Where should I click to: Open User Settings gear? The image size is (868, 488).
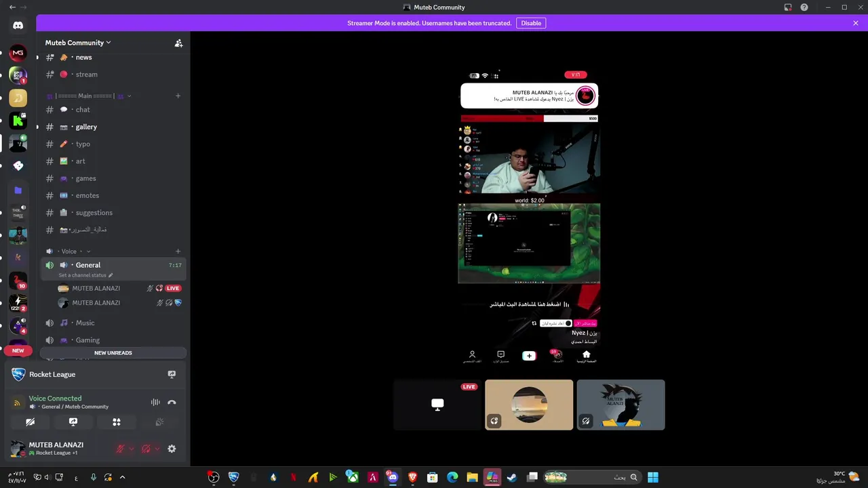tap(172, 449)
